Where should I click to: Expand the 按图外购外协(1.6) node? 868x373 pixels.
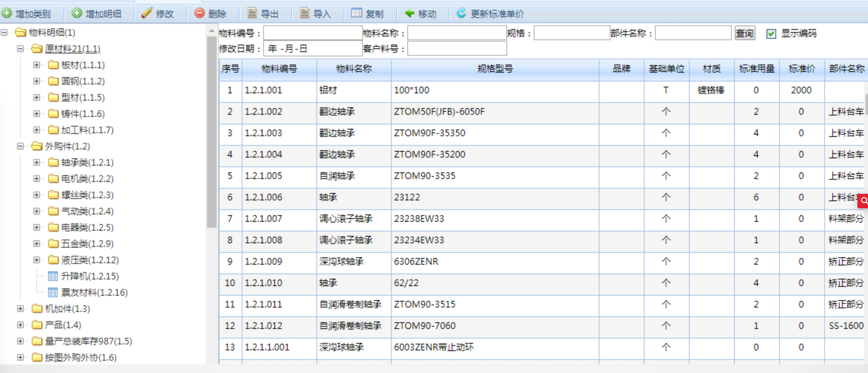[21, 357]
